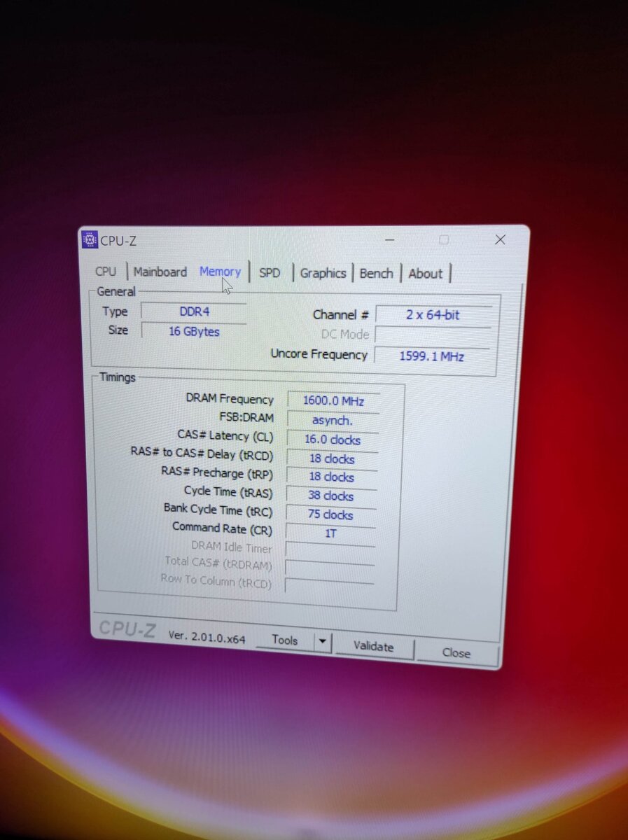The height and width of the screenshot is (840, 628).
Task: Click the Validate button
Action: pyautogui.click(x=374, y=646)
